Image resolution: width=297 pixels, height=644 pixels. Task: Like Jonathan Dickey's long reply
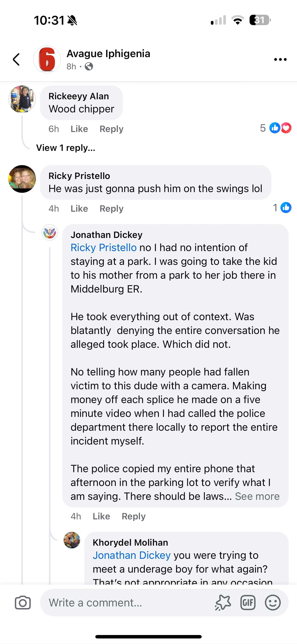click(101, 516)
